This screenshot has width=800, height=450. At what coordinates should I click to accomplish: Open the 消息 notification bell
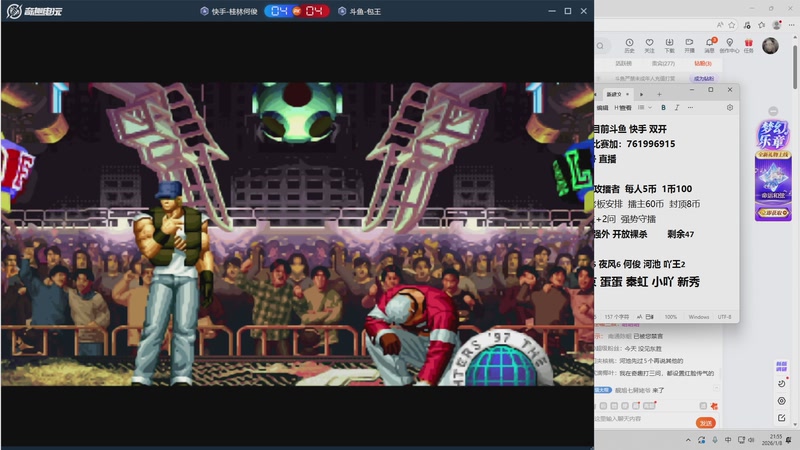(710, 45)
